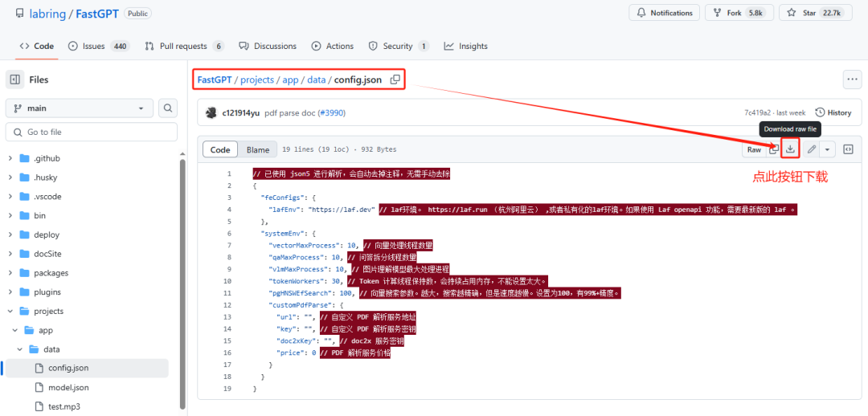This screenshot has height=416, width=868.
Task: Click the "19 lines (19 loc) · 932 Bytes" text
Action: click(x=339, y=149)
